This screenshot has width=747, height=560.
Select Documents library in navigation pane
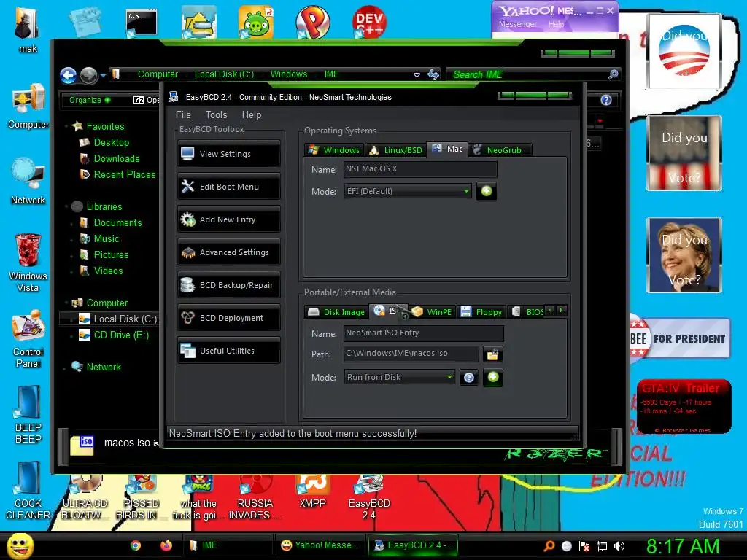pos(117,223)
